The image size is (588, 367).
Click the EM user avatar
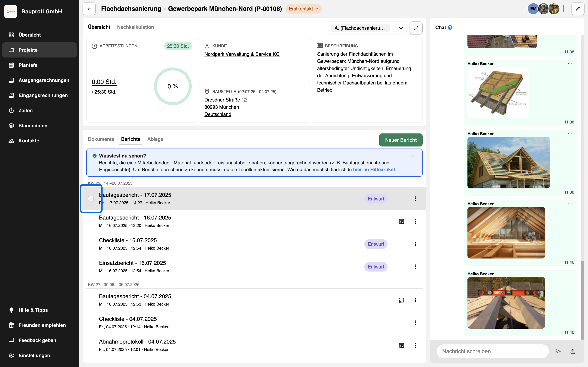[x=533, y=9]
